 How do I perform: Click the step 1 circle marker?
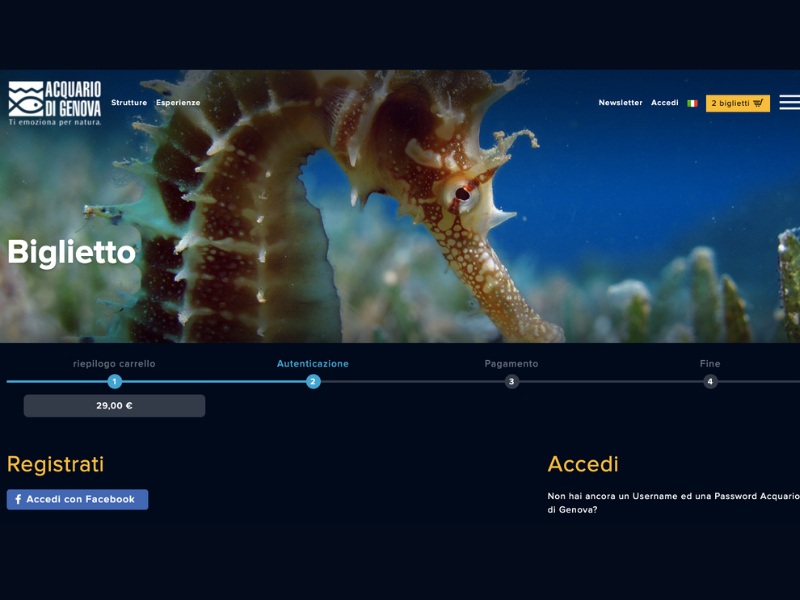(x=115, y=381)
